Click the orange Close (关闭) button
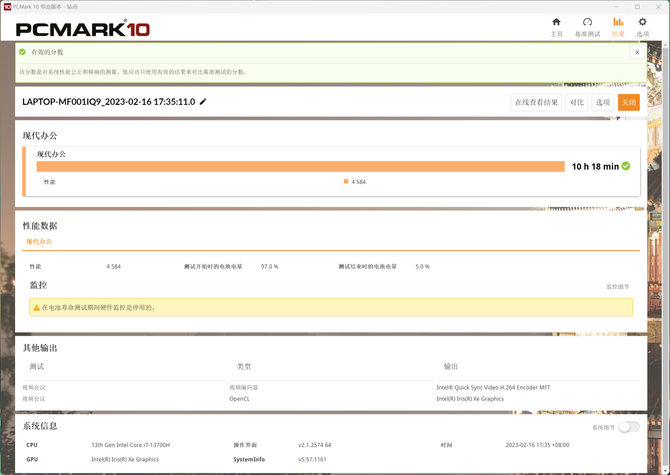670x475 pixels. [629, 103]
